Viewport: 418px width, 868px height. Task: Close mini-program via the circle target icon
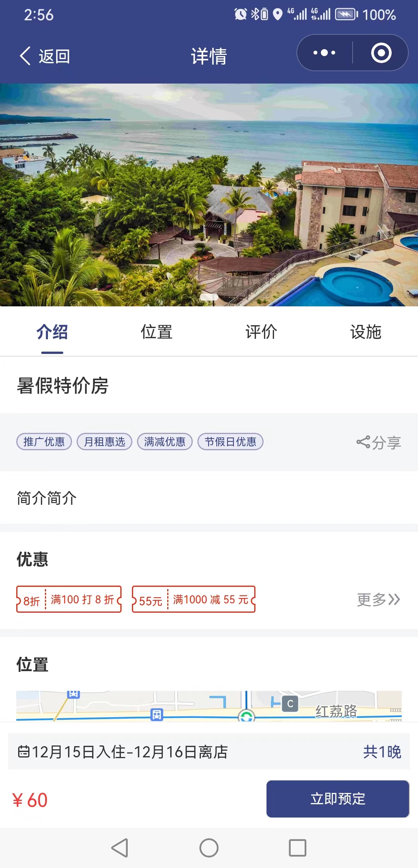coord(381,53)
